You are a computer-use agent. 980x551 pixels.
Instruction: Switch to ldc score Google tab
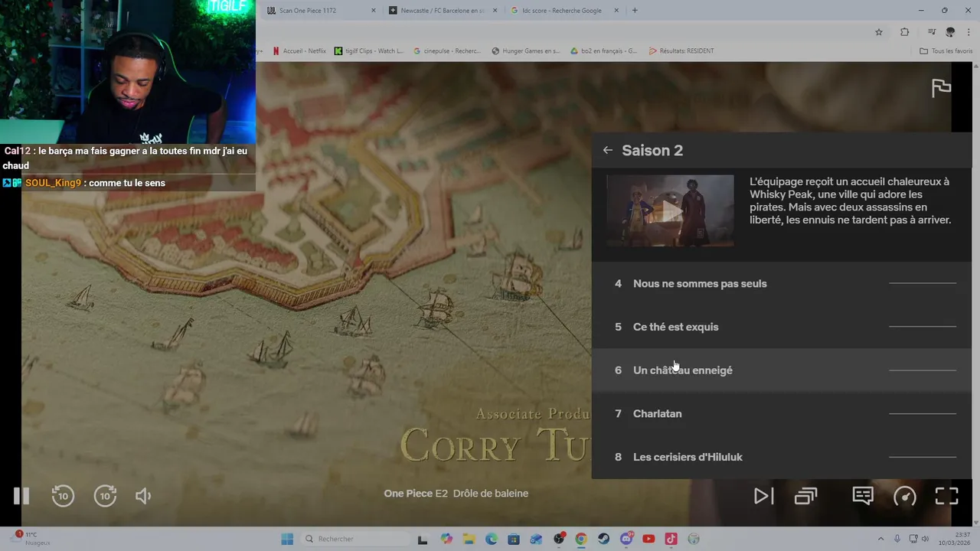coord(564,11)
